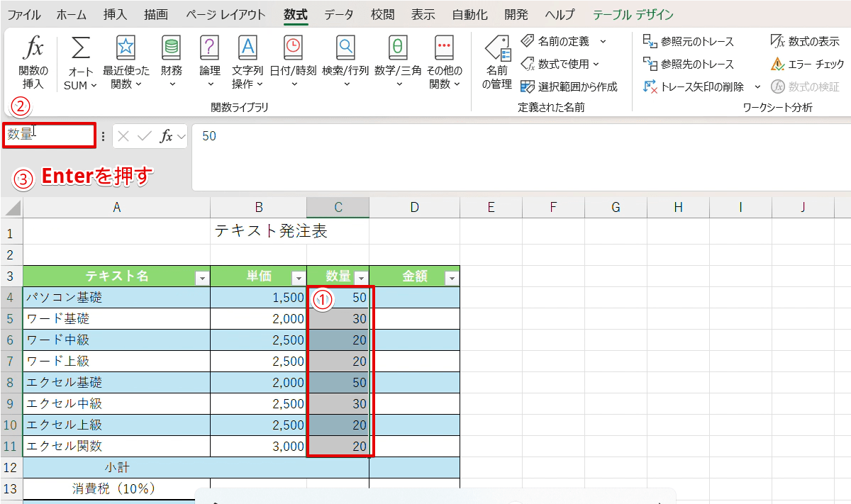Viewport: 851px width, 504px height.
Task: Click the Name Box containing 数量
Action: coord(49,135)
